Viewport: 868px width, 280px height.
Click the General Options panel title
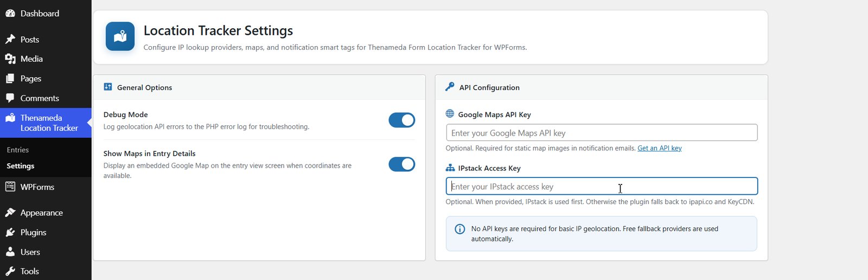coord(145,87)
